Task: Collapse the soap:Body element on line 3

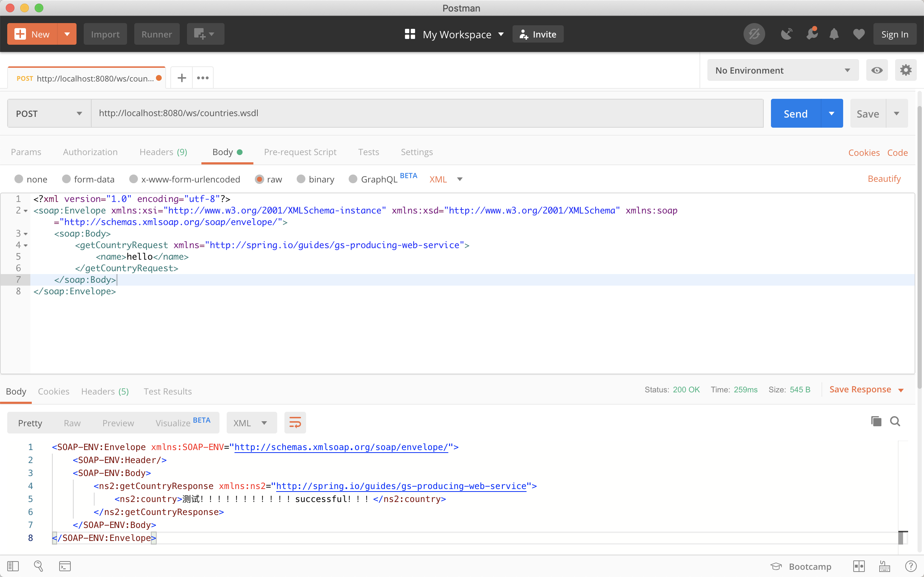Action: [x=26, y=234]
